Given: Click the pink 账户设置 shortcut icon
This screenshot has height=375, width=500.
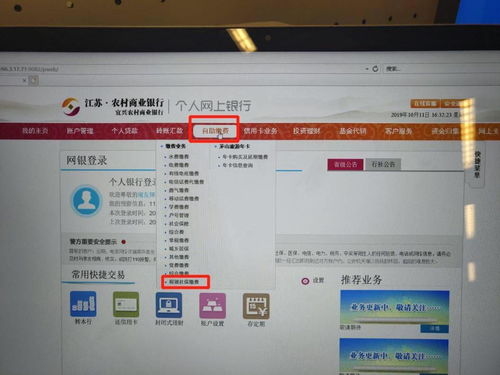Looking at the screenshot, I should click(212, 306).
